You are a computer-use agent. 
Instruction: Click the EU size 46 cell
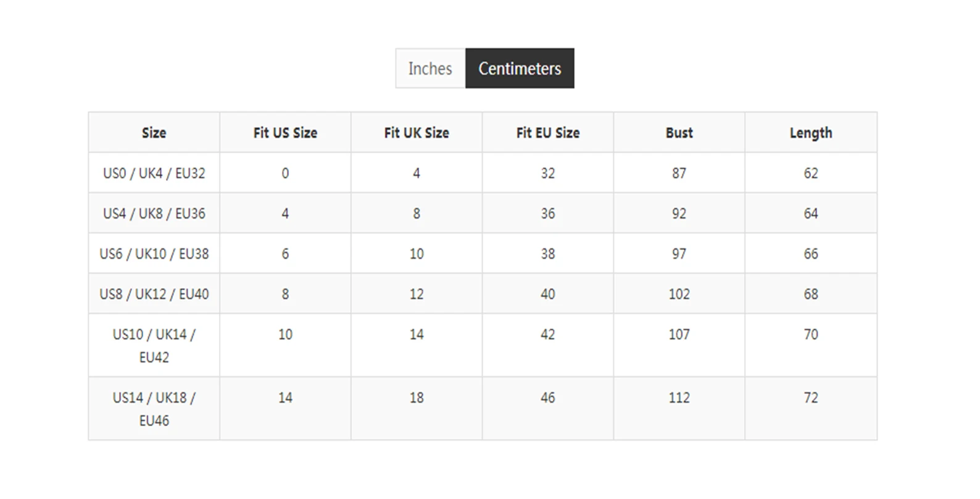[x=548, y=398]
